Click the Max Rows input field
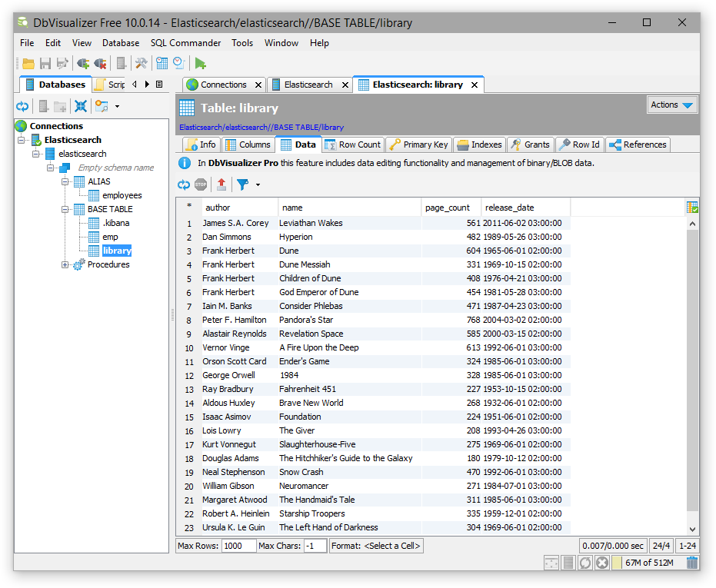 coord(238,546)
